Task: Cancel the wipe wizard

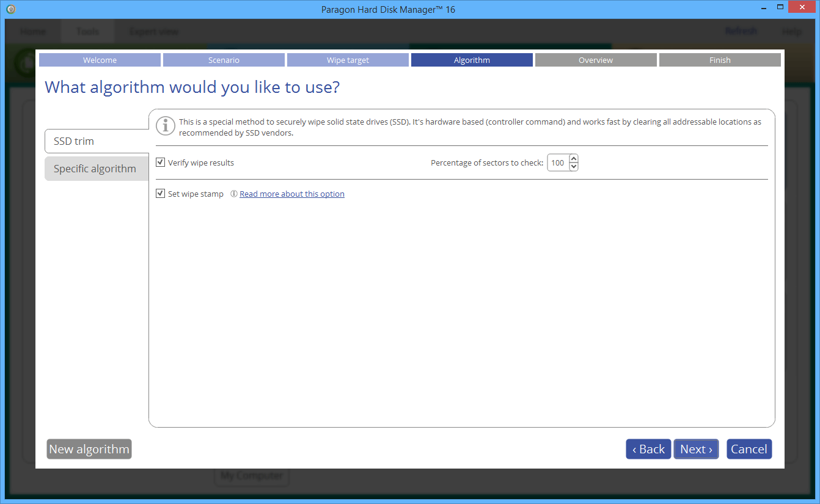Action: tap(749, 449)
